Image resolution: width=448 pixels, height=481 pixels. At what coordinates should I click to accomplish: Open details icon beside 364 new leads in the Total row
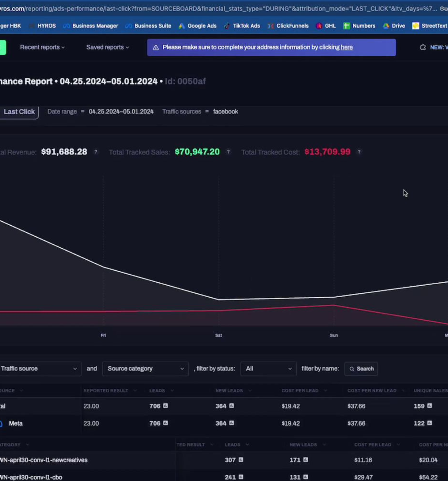(231, 406)
